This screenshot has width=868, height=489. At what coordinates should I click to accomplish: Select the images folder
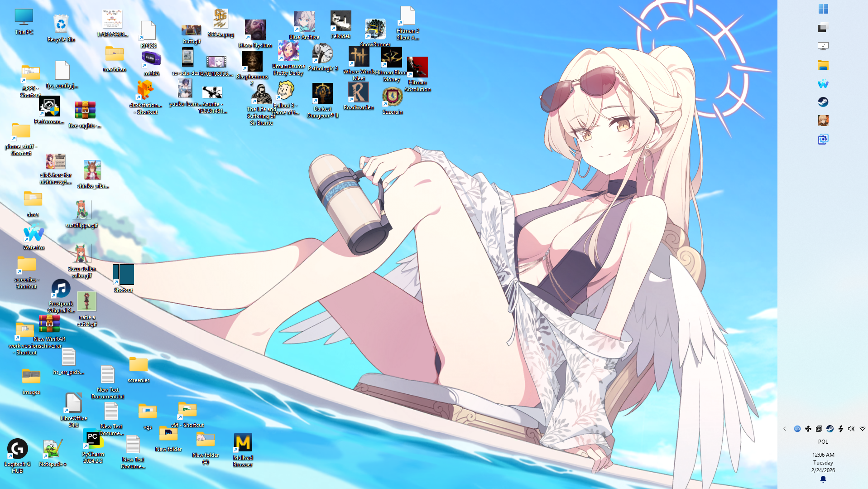coord(31,382)
